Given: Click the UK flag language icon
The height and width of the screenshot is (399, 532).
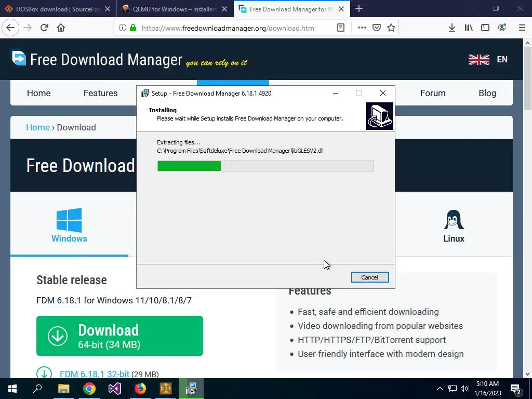Looking at the screenshot, I should [x=478, y=59].
